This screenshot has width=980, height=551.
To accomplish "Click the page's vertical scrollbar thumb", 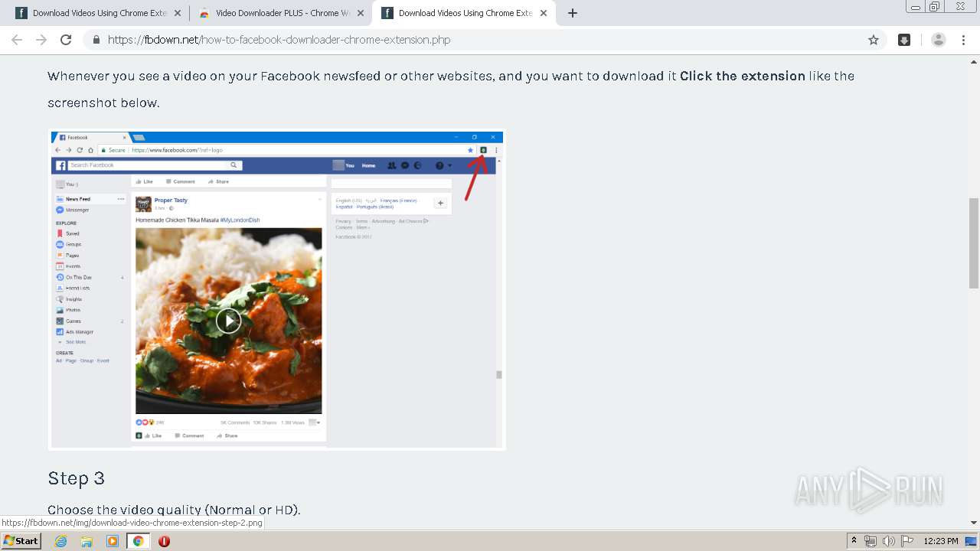I will [974, 243].
